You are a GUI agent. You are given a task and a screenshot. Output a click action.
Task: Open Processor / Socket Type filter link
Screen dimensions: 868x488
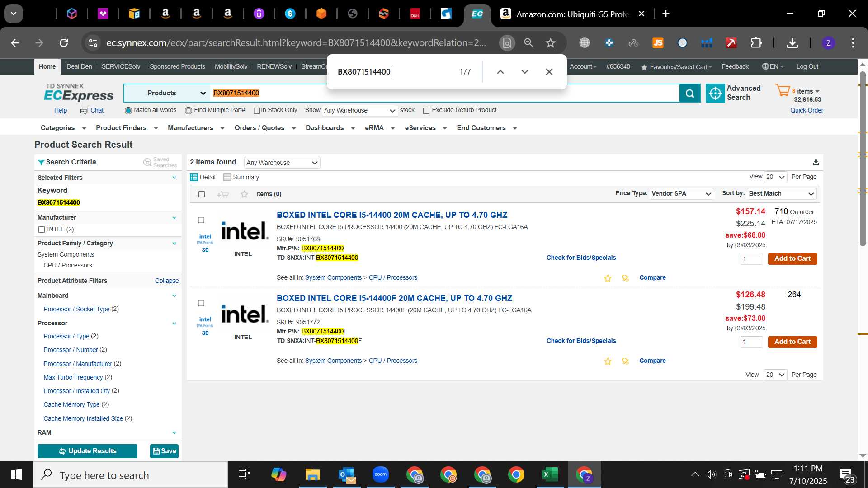click(x=76, y=309)
